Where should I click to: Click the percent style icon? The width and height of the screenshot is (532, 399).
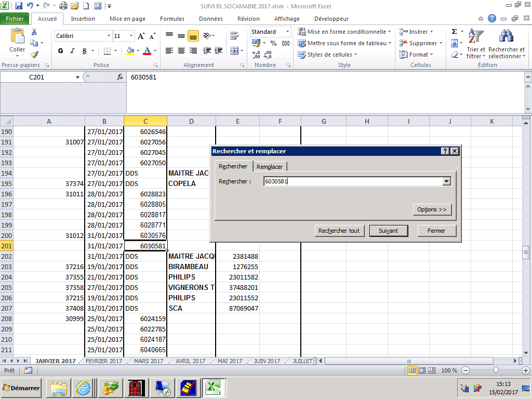click(273, 44)
